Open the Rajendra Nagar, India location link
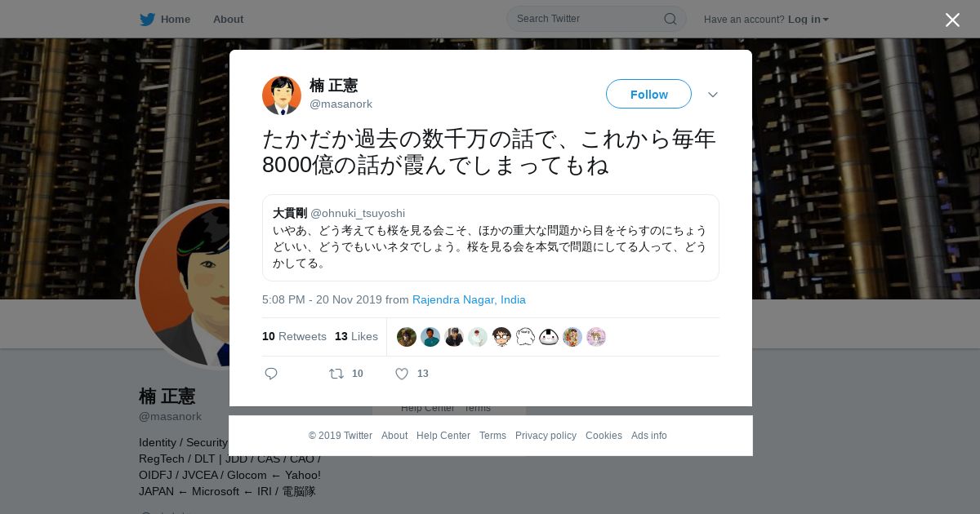980x514 pixels. pyautogui.click(x=469, y=299)
